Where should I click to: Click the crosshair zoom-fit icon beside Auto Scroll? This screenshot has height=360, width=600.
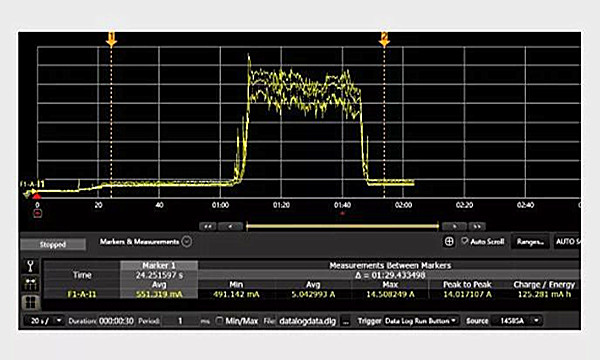pyautogui.click(x=449, y=242)
